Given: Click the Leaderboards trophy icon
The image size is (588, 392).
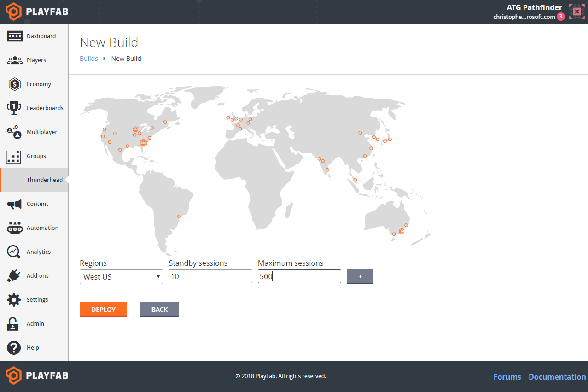Looking at the screenshot, I should pyautogui.click(x=14, y=108).
